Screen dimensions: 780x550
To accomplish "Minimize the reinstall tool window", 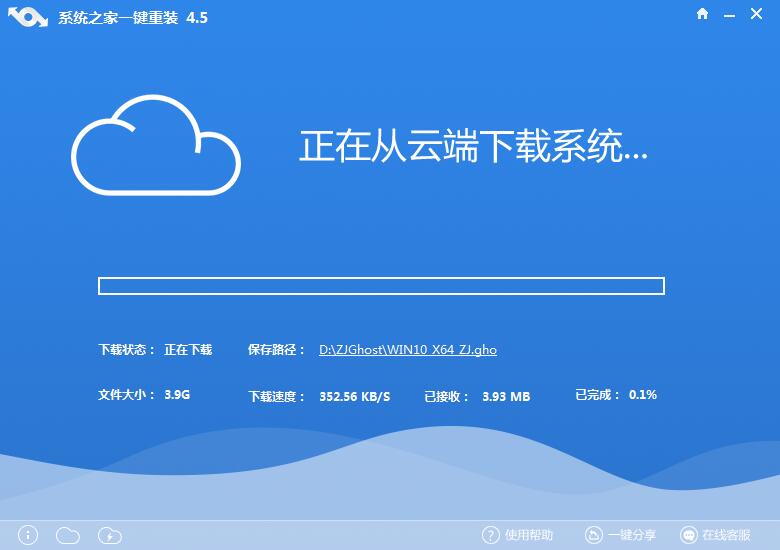I will tap(729, 16).
